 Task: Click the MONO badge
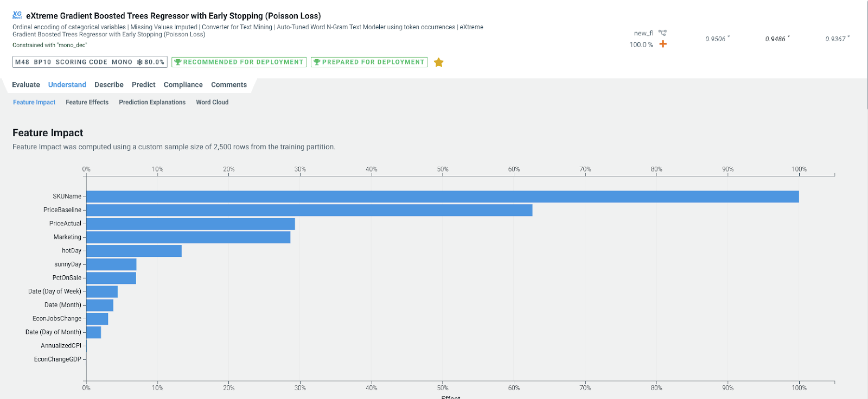point(122,62)
